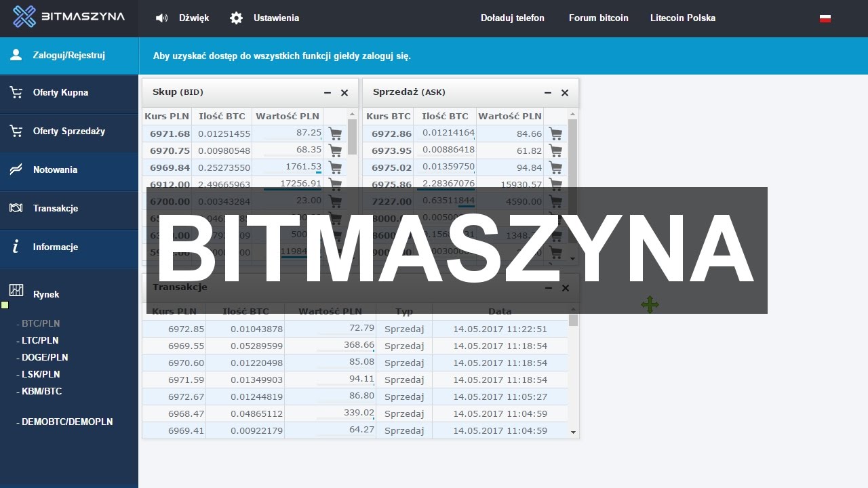The width and height of the screenshot is (868, 488).
Task: Click cart icon for ask 6973.95
Action: (x=555, y=150)
